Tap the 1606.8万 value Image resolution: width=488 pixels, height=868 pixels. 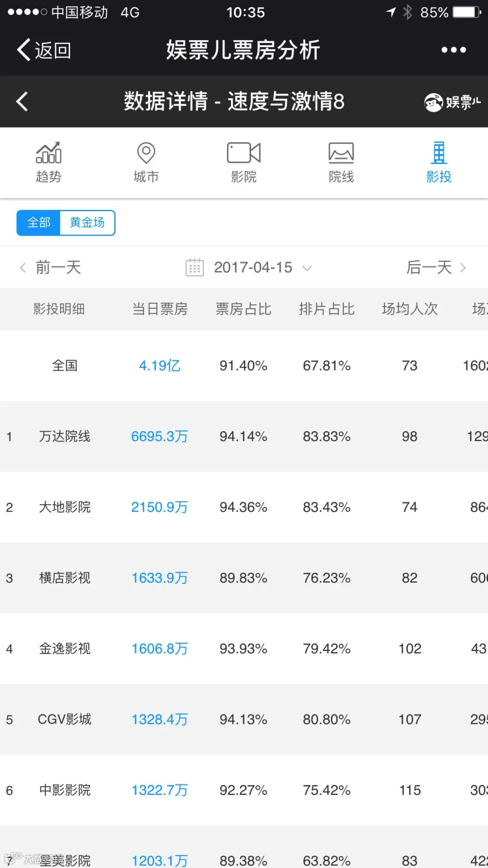pyautogui.click(x=159, y=649)
